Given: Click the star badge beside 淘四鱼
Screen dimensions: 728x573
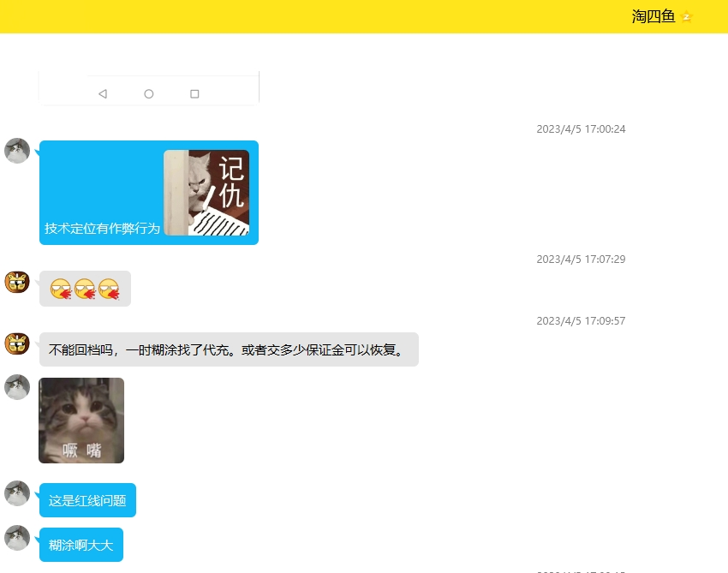Looking at the screenshot, I should [x=686, y=17].
